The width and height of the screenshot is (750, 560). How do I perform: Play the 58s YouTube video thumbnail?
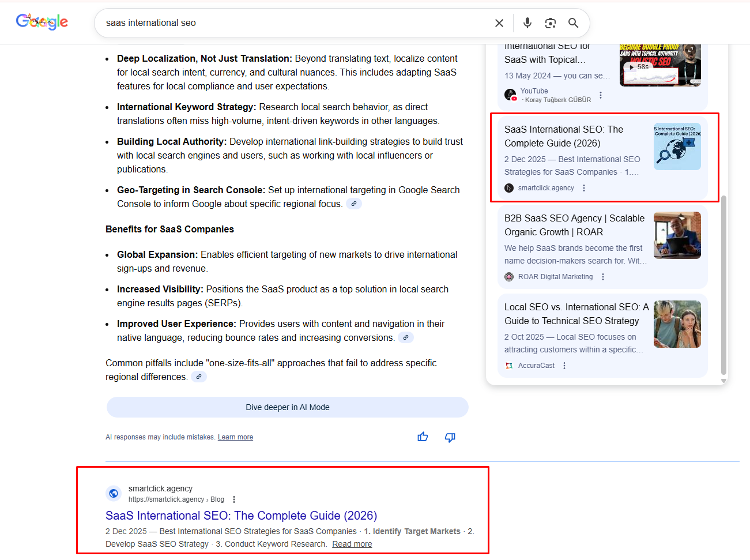pos(660,65)
